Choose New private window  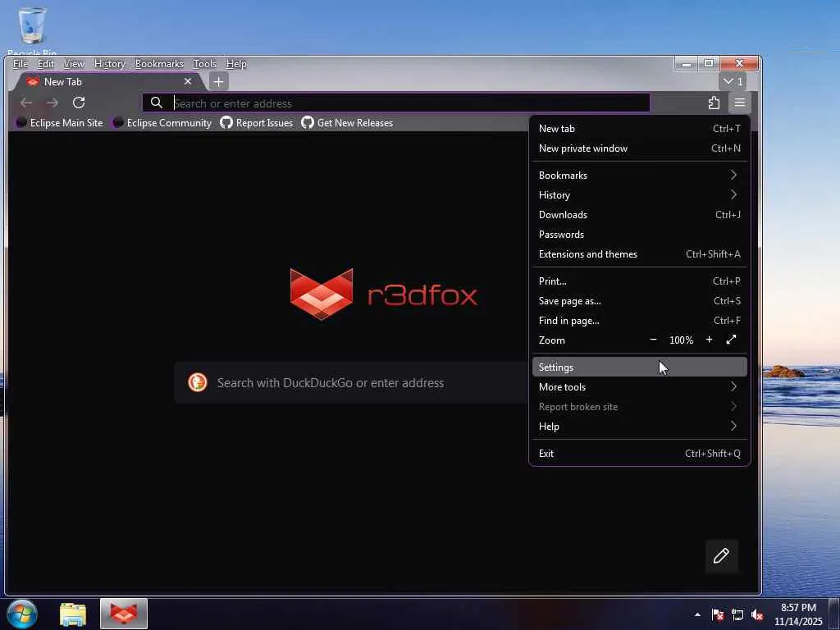coord(639,148)
